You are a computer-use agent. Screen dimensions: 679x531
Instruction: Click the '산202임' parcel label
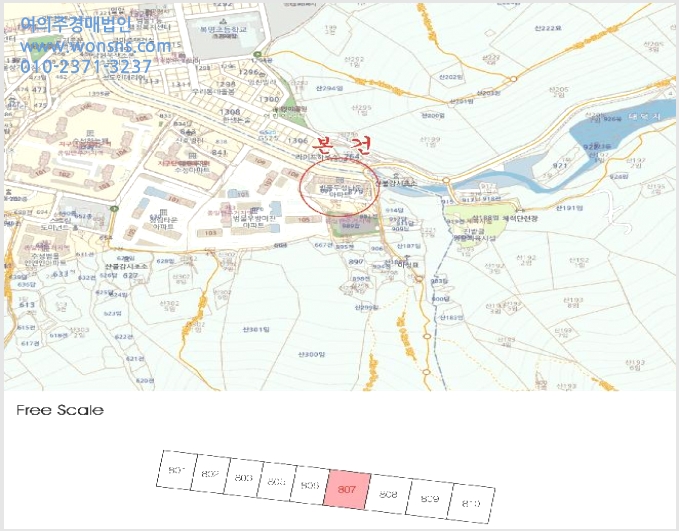pyautogui.click(x=451, y=77)
